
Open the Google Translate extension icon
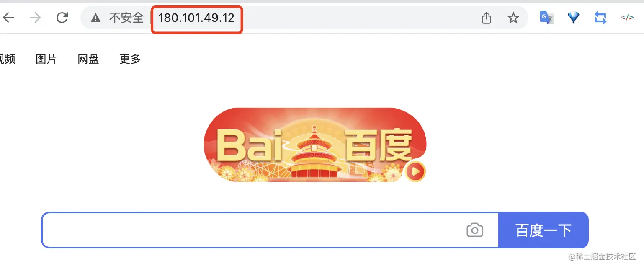546,18
